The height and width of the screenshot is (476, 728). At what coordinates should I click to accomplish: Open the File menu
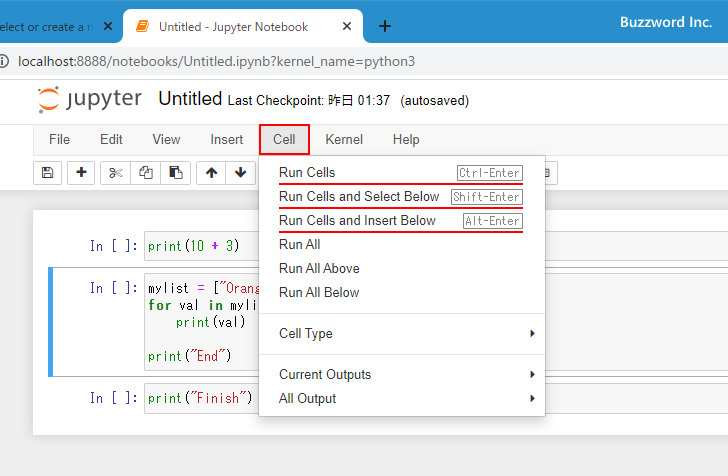(59, 139)
